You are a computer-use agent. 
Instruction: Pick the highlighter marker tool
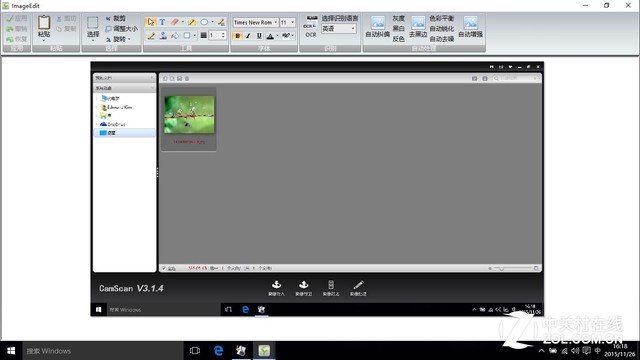coord(191,22)
